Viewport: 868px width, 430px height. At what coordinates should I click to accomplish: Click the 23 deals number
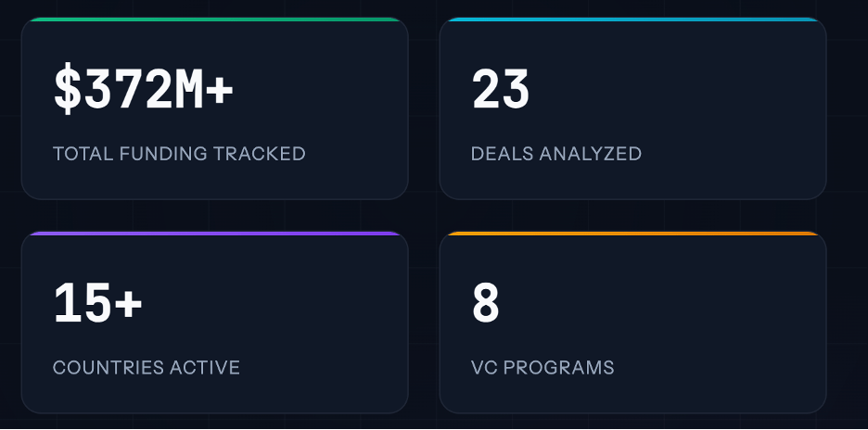click(x=501, y=90)
